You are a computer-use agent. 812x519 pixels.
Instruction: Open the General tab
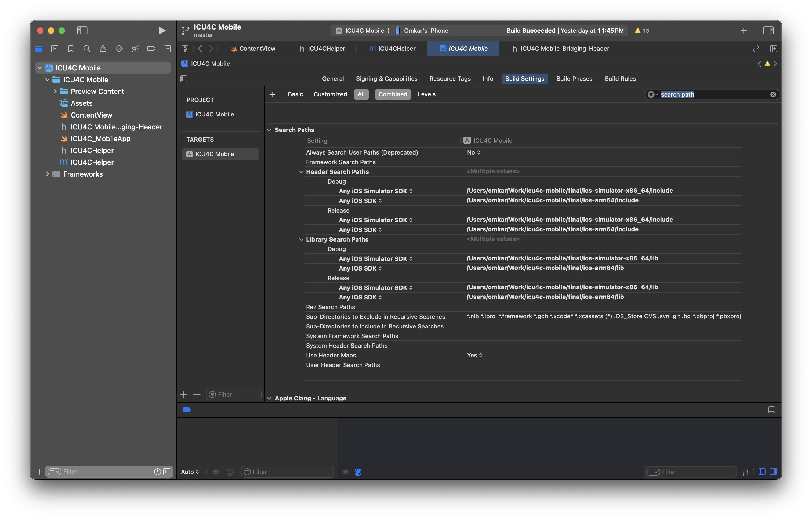(333, 79)
